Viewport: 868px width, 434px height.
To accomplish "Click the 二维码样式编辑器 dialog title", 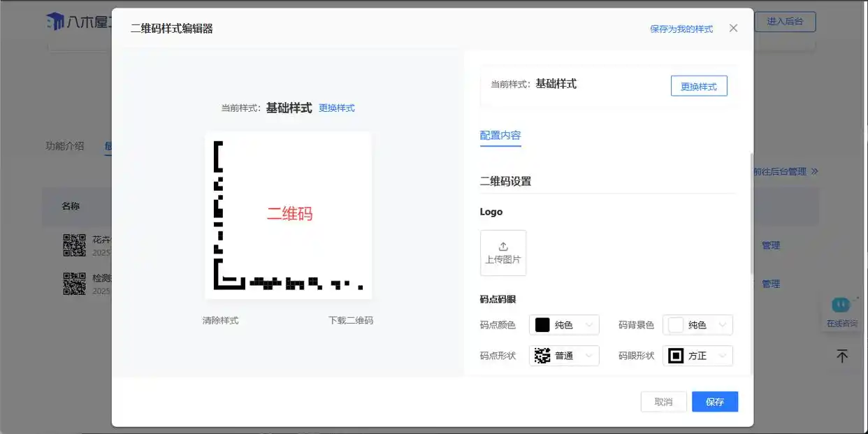I will click(172, 29).
